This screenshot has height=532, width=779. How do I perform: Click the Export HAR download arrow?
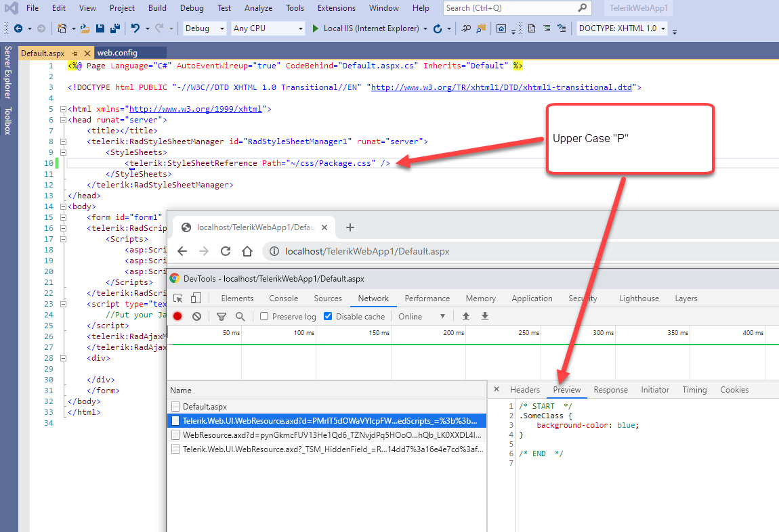click(x=485, y=316)
